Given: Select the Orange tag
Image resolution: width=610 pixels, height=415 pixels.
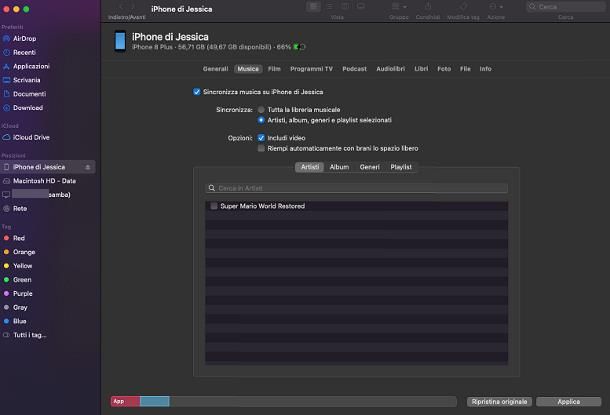Looking at the screenshot, I should [x=24, y=252].
